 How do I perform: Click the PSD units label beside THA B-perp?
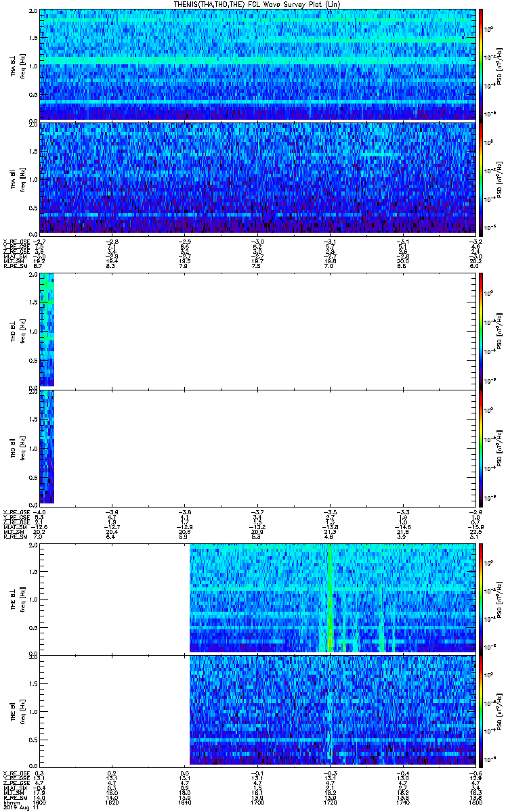point(500,65)
